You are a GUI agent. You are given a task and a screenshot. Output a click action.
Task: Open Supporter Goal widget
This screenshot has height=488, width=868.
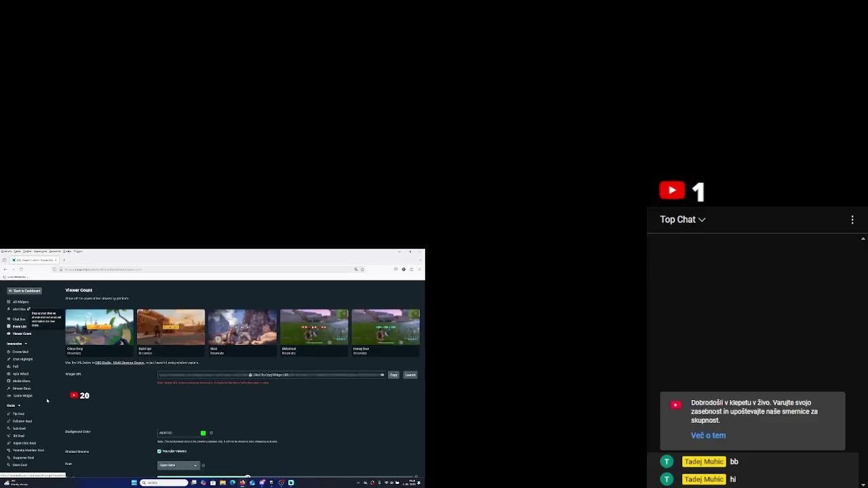(21, 457)
